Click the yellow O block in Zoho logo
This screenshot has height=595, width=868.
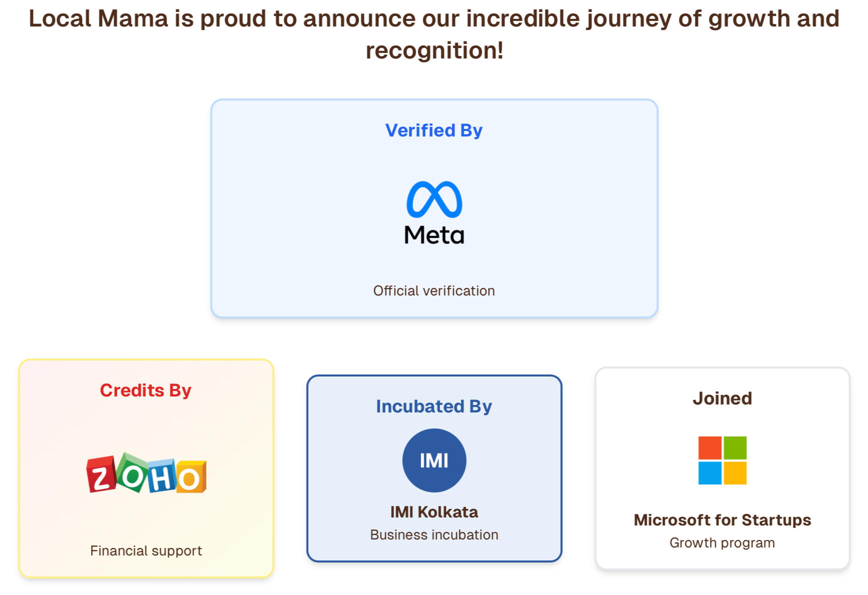tap(190, 477)
